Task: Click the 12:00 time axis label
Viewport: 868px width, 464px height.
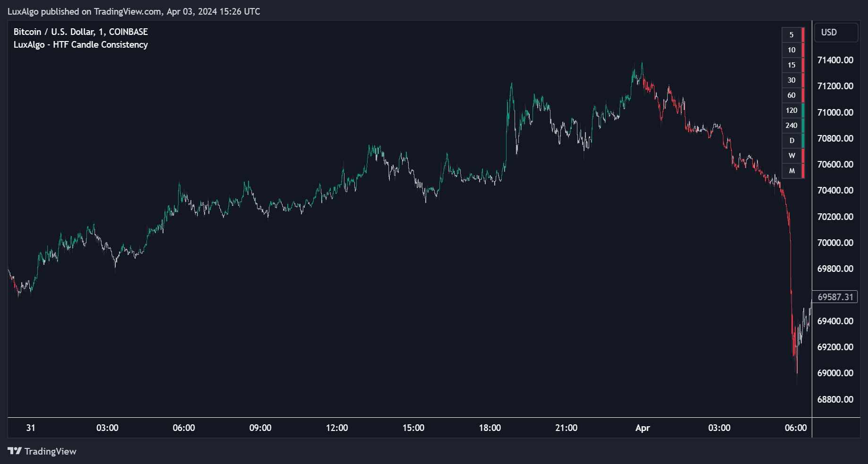Action: (x=336, y=428)
